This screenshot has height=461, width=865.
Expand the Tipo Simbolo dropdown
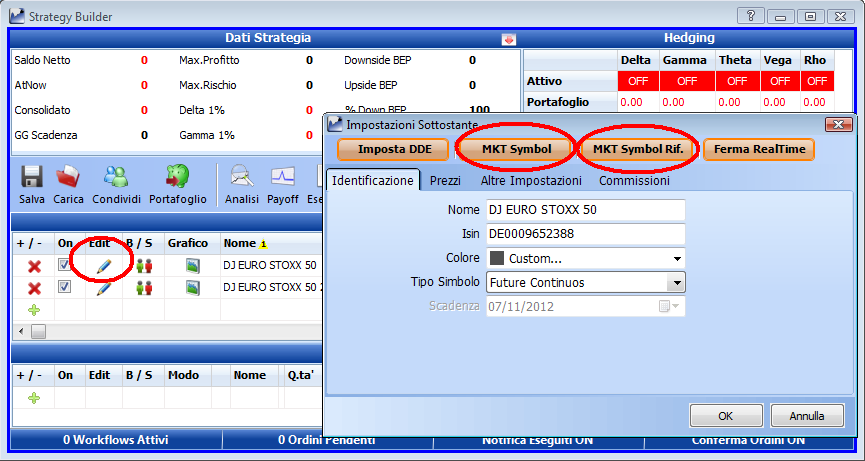pos(676,283)
